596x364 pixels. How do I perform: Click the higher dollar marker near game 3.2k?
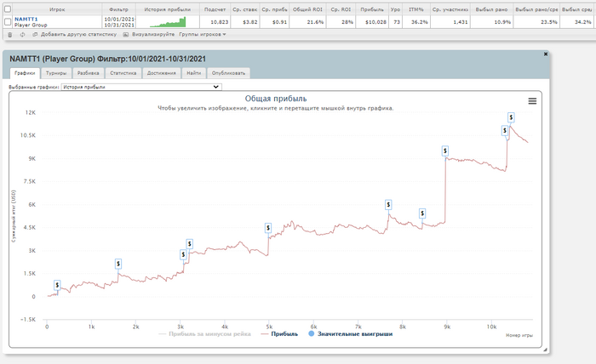click(189, 244)
